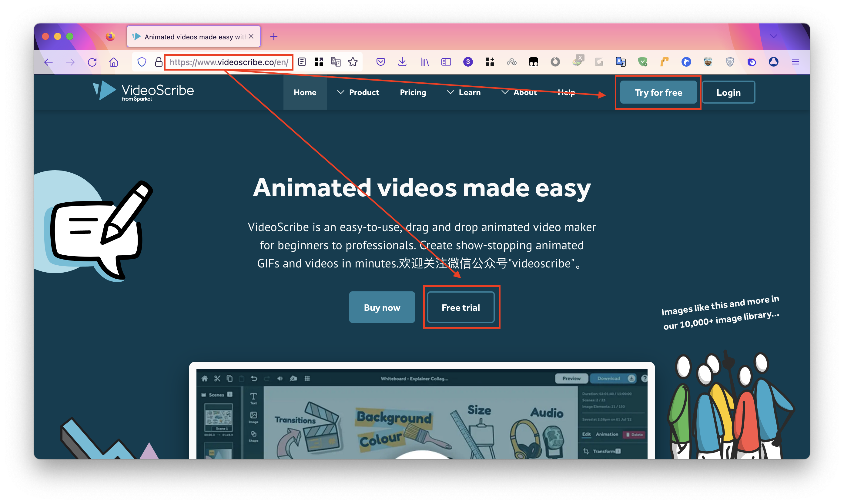
Task: Toggle the sidebar panel icon
Action: (x=446, y=62)
